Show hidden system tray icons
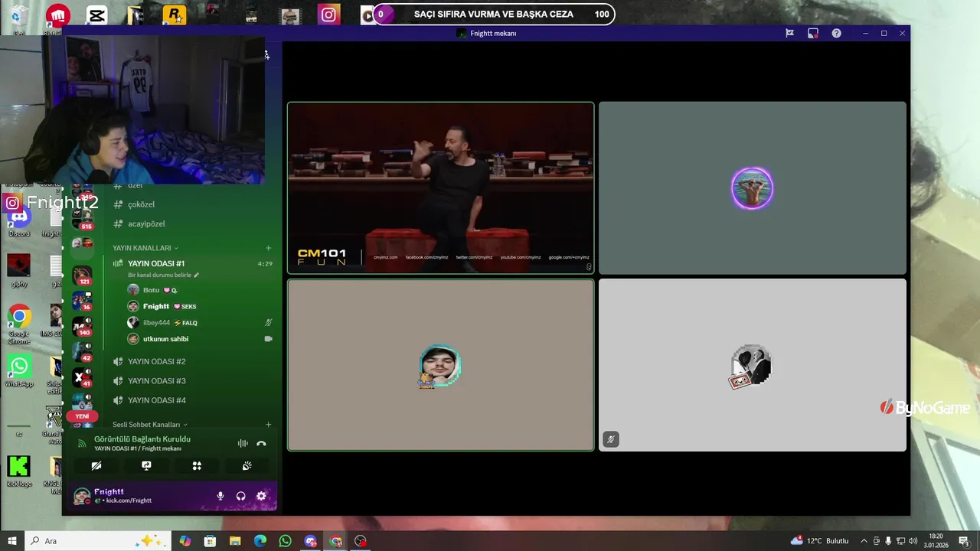980x551 pixels. [864, 541]
